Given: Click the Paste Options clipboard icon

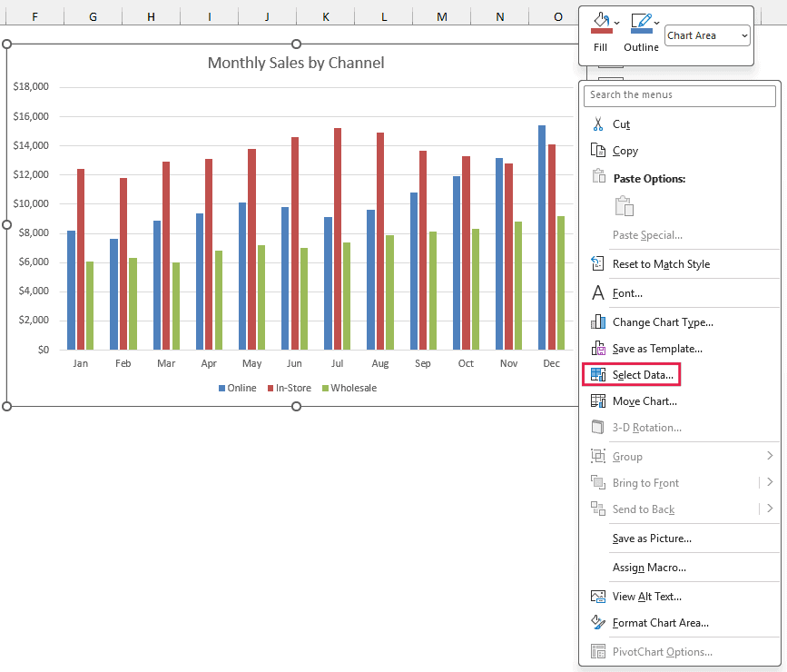Looking at the screenshot, I should [x=598, y=176].
